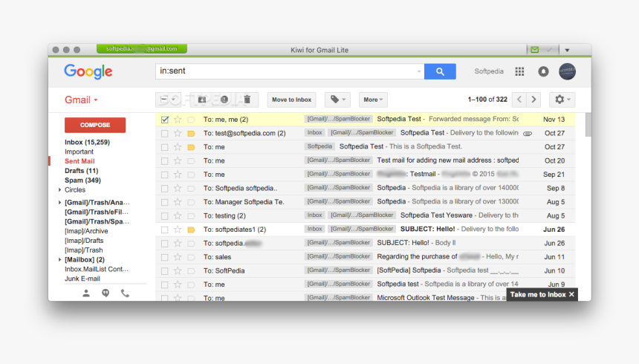639x364 pixels.
Task: Open the [Imap]/Archive label
Action: pos(86,231)
